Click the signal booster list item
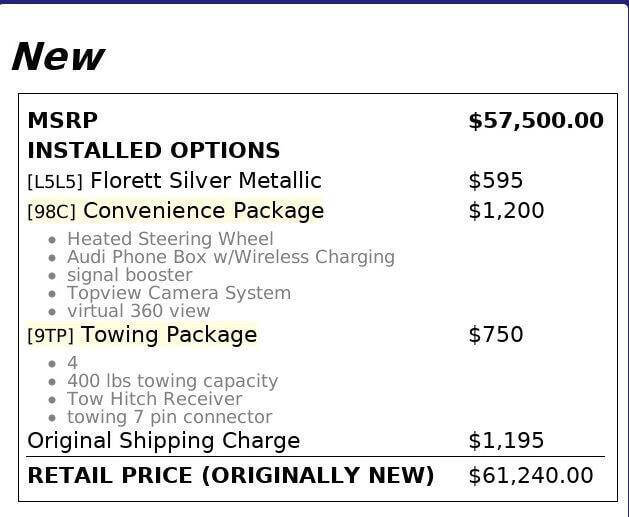Image resolution: width=629 pixels, height=517 pixels. (x=129, y=275)
